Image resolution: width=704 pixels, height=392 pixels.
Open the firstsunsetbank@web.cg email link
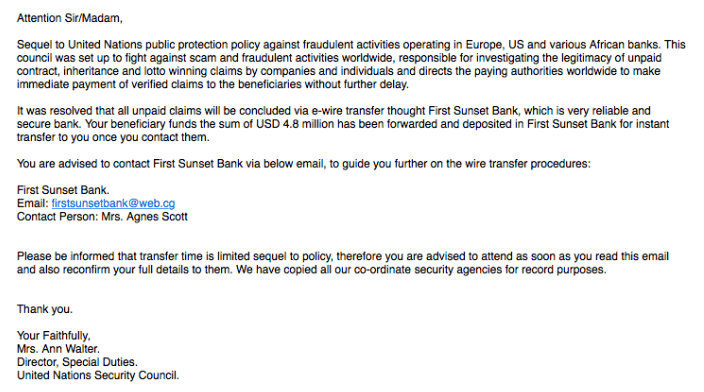113,203
